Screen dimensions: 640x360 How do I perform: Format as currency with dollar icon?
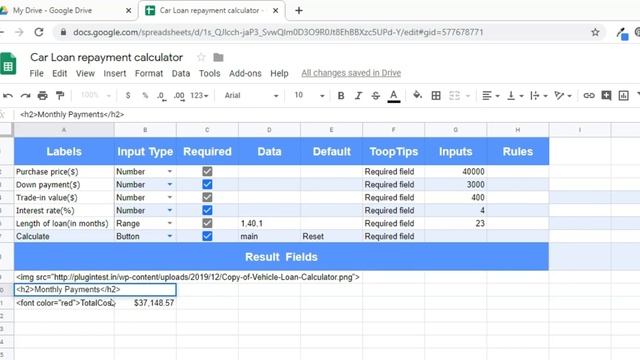[x=128, y=96]
